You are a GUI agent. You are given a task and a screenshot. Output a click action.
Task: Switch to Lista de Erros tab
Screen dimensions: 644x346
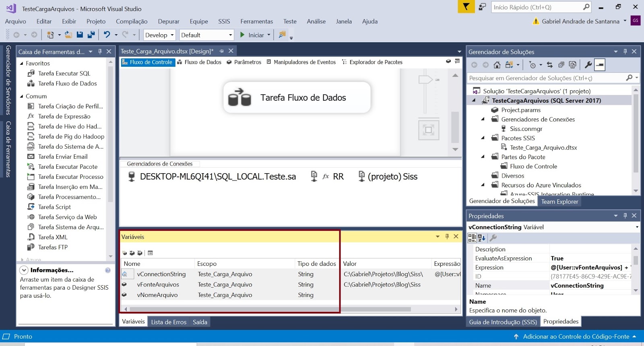pos(169,322)
